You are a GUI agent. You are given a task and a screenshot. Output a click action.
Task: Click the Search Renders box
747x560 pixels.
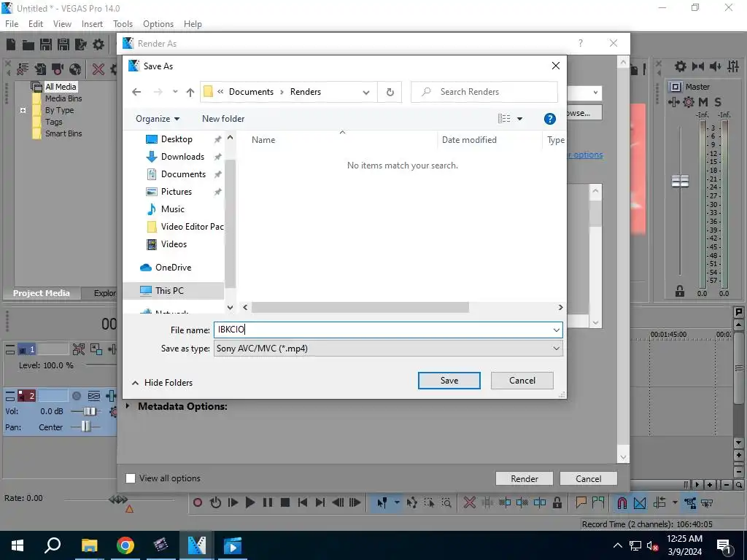[484, 92]
